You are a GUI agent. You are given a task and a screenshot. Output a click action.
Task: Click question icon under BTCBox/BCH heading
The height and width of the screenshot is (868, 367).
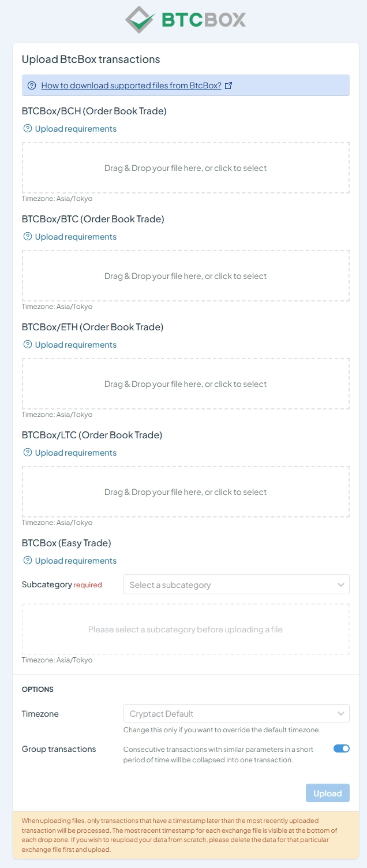tap(28, 129)
